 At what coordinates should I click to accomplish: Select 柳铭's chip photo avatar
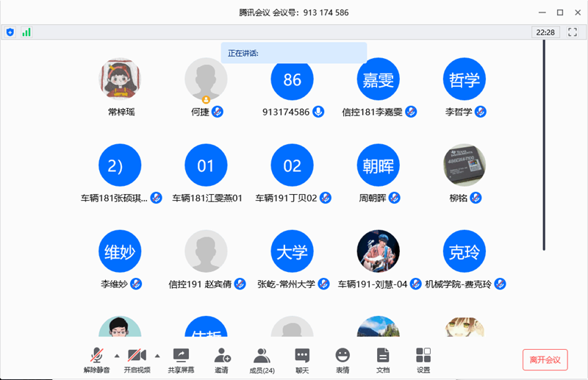[x=465, y=165]
